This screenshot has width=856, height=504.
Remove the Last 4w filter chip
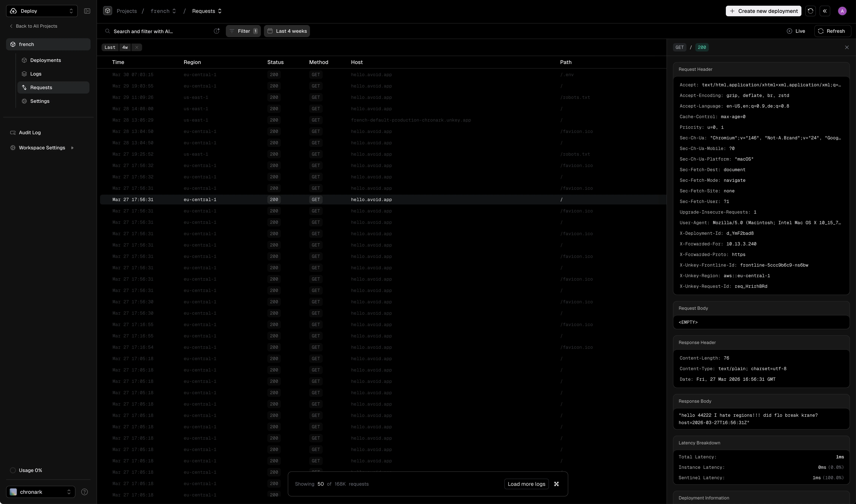coord(136,47)
